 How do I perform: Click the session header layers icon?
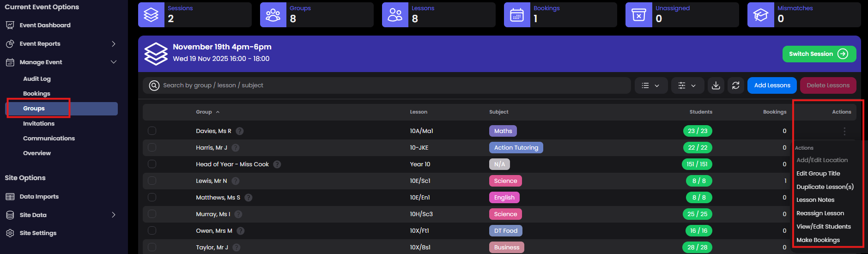(x=156, y=54)
